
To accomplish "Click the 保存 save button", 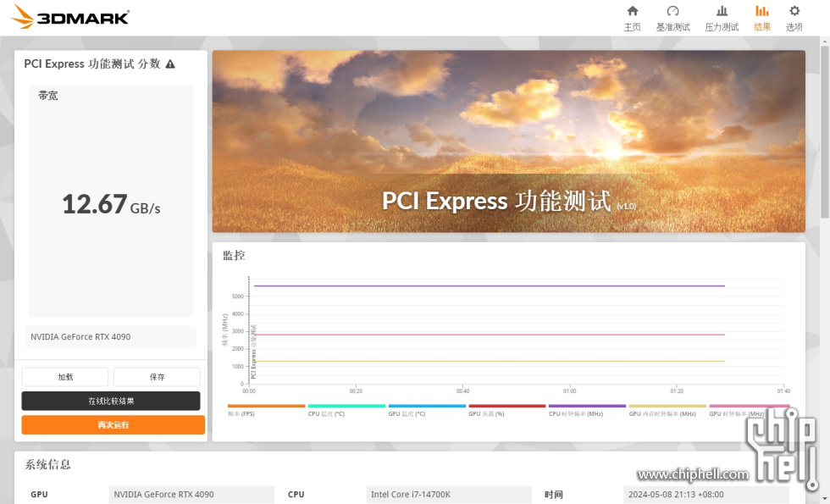I will tap(157, 377).
